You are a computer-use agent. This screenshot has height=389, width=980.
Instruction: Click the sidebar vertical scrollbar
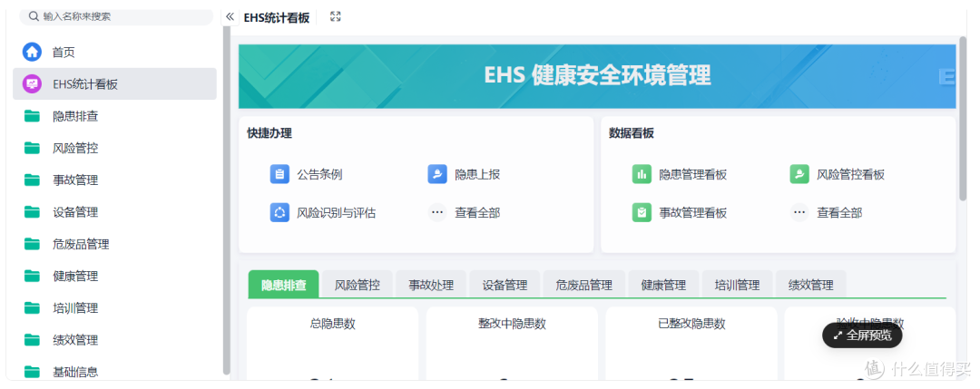point(226,199)
